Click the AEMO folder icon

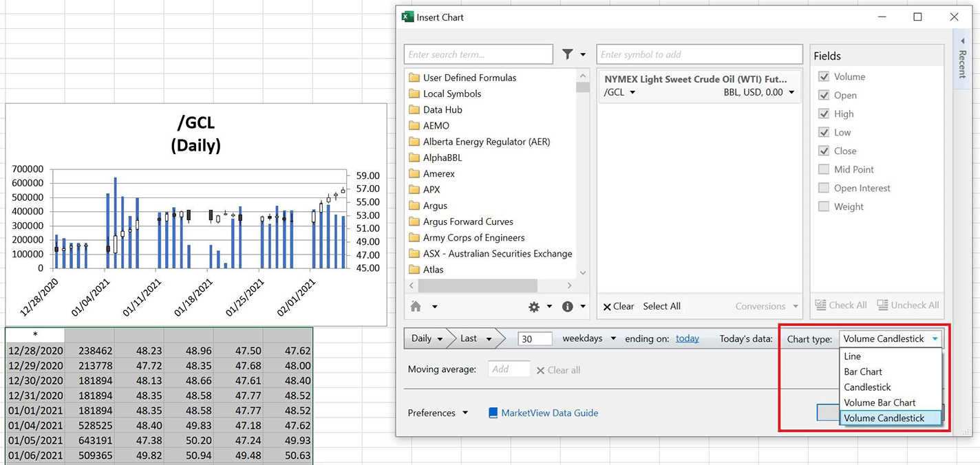(x=414, y=125)
